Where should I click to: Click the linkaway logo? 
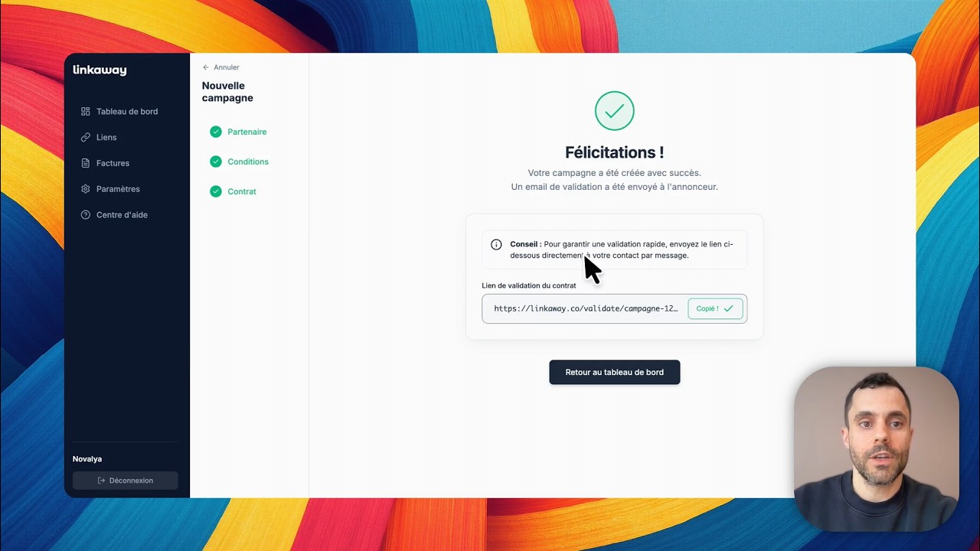click(100, 70)
